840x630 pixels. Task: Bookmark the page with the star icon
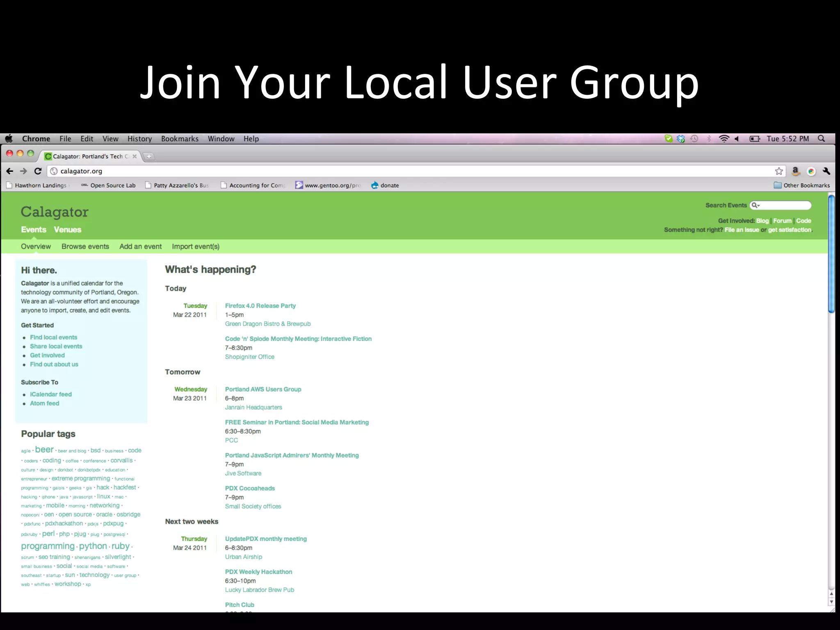(779, 171)
